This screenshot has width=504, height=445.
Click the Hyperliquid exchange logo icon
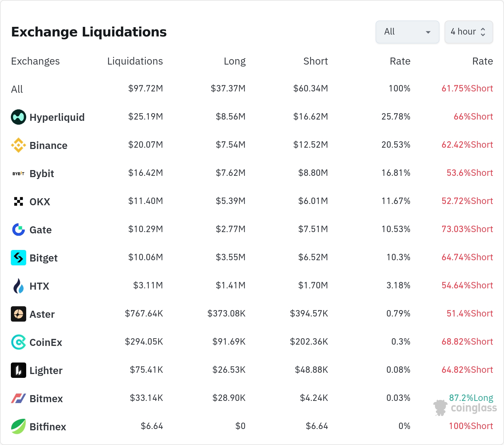pos(19,117)
